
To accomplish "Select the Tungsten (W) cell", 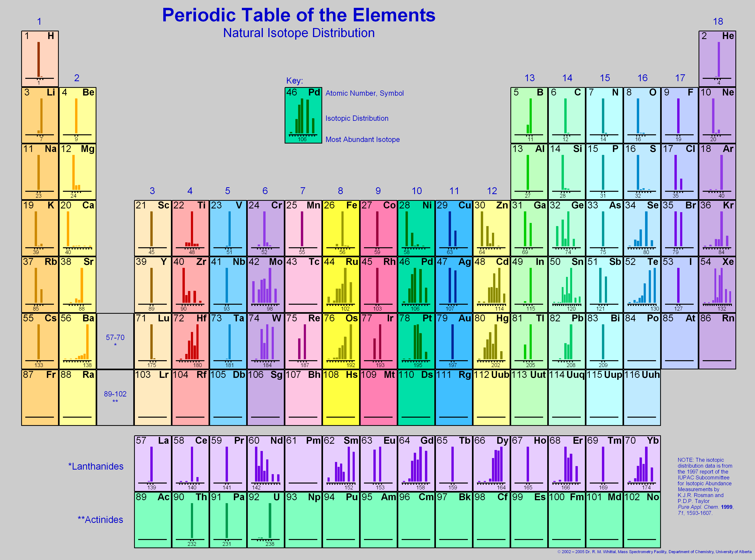I will (266, 341).
